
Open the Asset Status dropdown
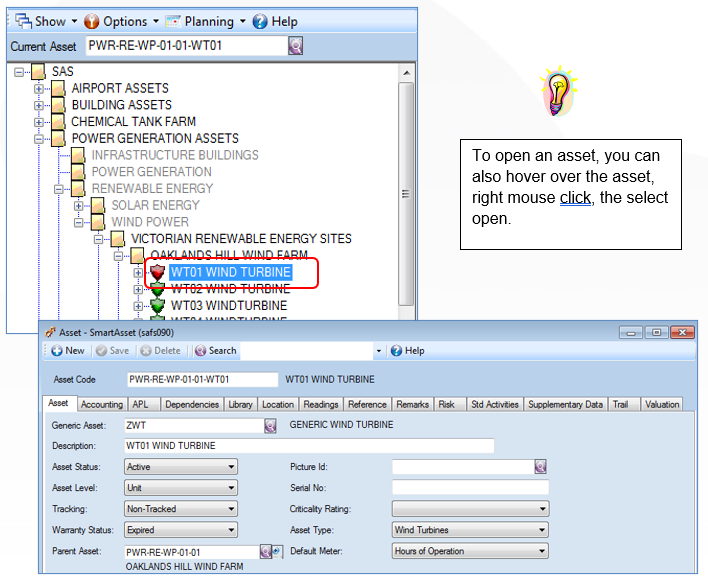181,467
